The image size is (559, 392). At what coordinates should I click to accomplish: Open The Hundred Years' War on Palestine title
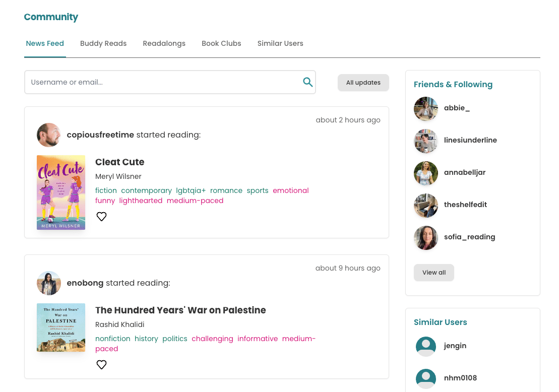(x=180, y=310)
